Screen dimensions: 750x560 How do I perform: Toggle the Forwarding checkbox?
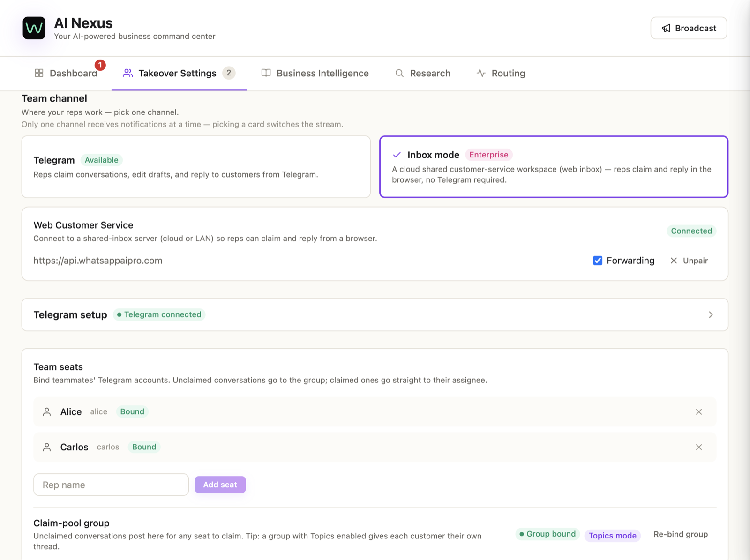click(x=598, y=261)
